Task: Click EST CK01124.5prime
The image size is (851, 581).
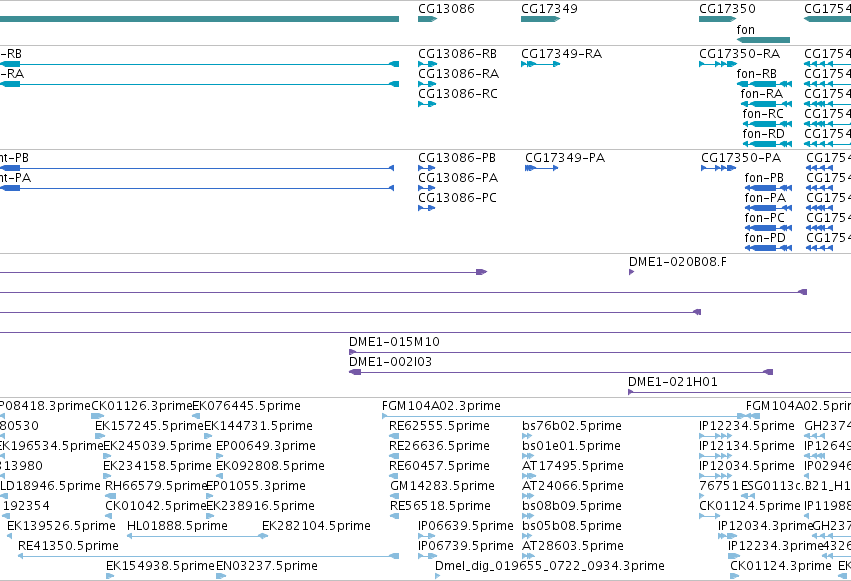Action: click(750, 506)
